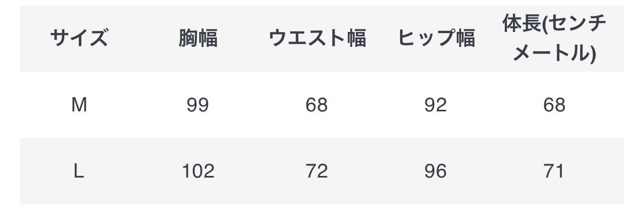Select the L size cell

[79, 171]
